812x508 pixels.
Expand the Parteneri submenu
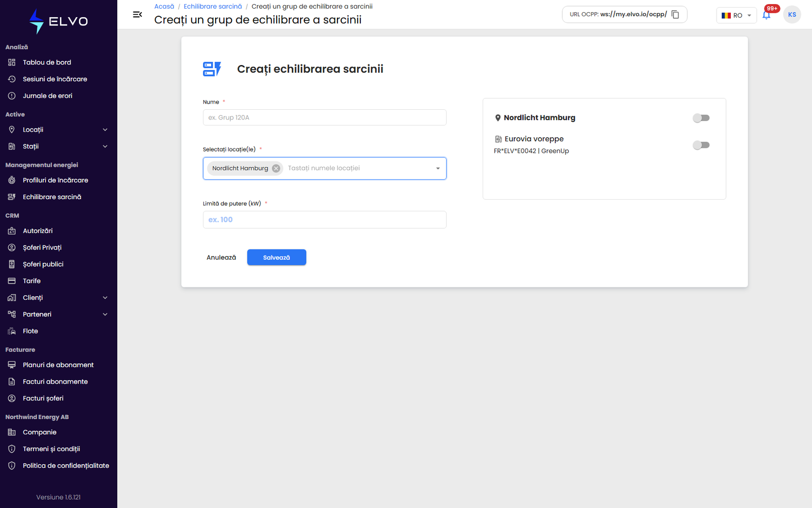pos(105,314)
